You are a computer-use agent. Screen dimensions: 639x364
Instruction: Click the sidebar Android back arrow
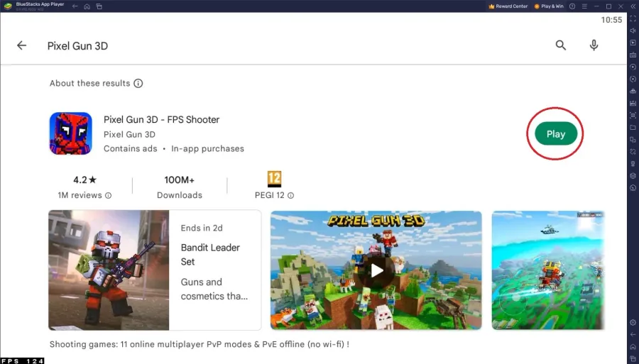(633, 334)
